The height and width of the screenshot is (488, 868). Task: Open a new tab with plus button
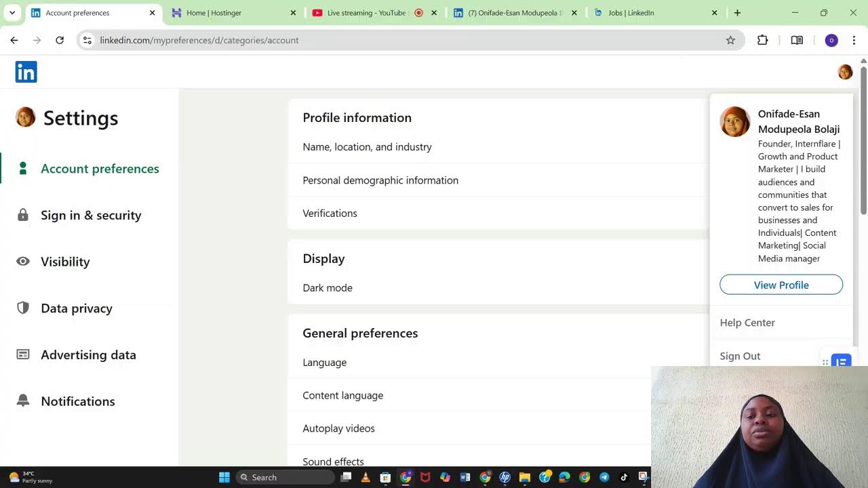737,12
